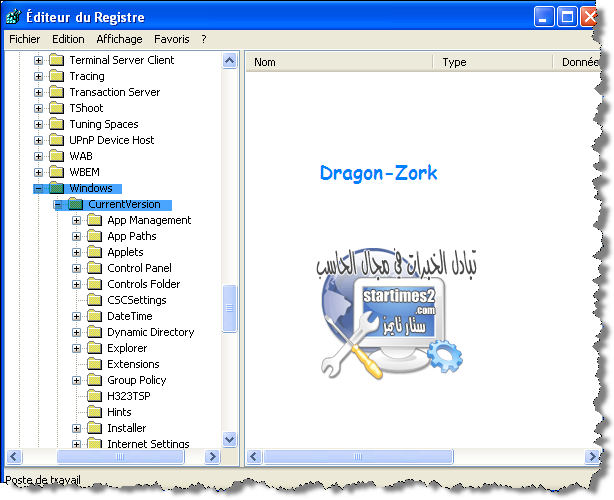Click the H323TSP folder icon
The height and width of the screenshot is (500, 614).
pyautogui.click(x=94, y=396)
